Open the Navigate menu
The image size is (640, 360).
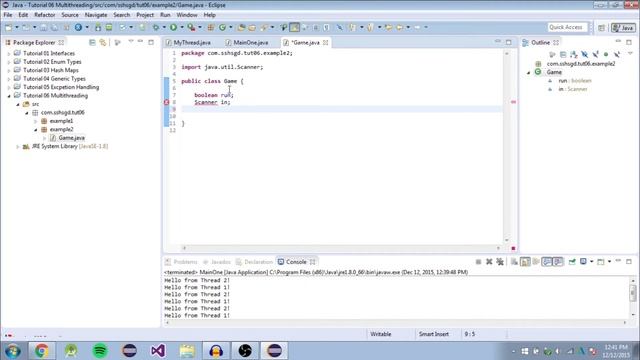[x=96, y=15]
